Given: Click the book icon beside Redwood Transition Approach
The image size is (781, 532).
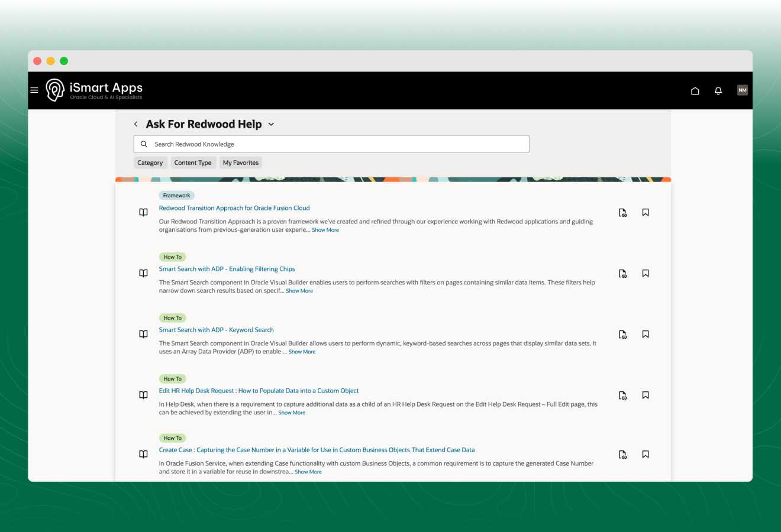Looking at the screenshot, I should tap(143, 212).
